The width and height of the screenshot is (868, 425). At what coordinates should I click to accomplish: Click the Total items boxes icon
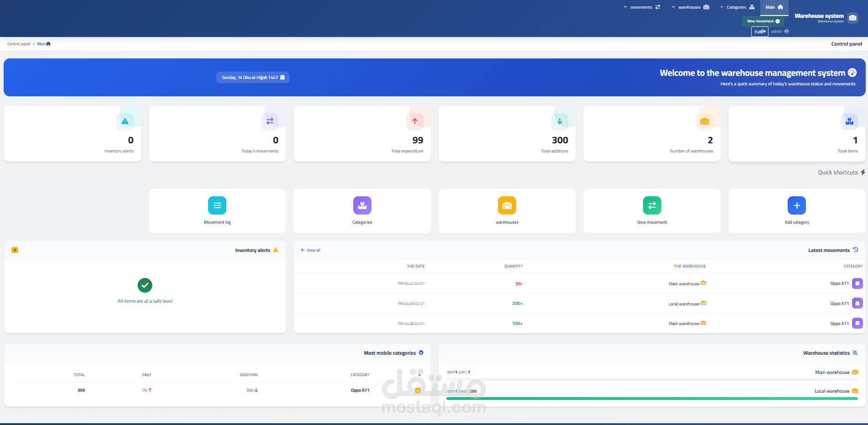pos(849,121)
